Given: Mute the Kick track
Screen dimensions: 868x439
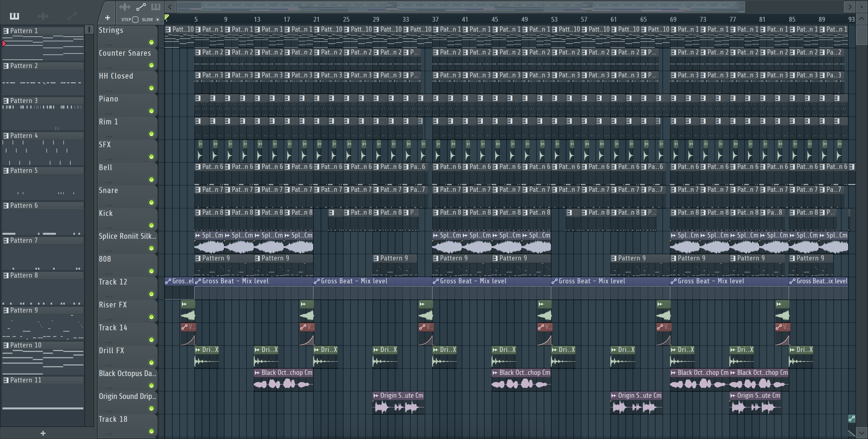Looking at the screenshot, I should click(x=152, y=226).
